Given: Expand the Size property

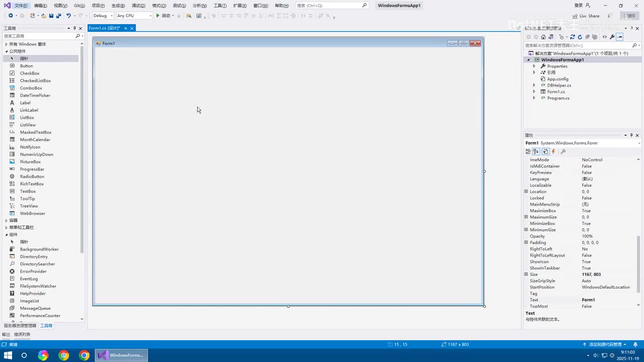Looking at the screenshot, I should click(526, 275).
